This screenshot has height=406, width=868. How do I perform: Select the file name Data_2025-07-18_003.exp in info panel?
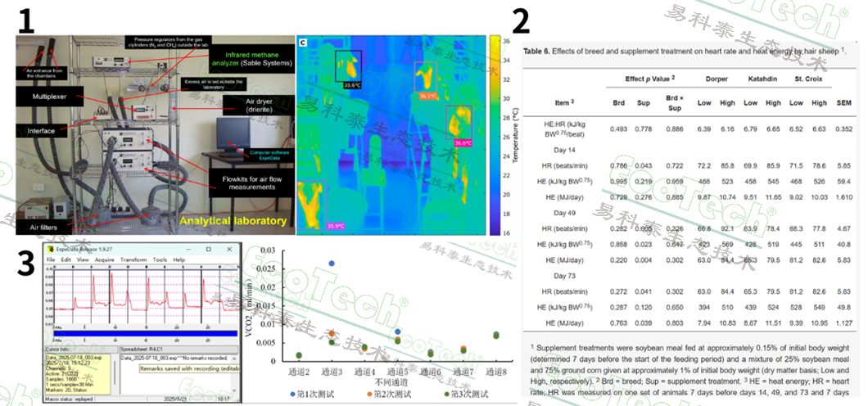click(x=74, y=358)
